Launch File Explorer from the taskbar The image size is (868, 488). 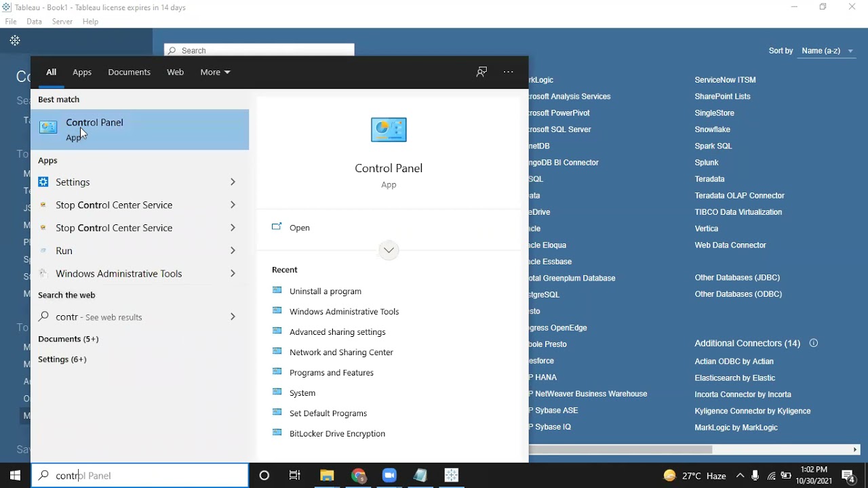[x=327, y=476]
